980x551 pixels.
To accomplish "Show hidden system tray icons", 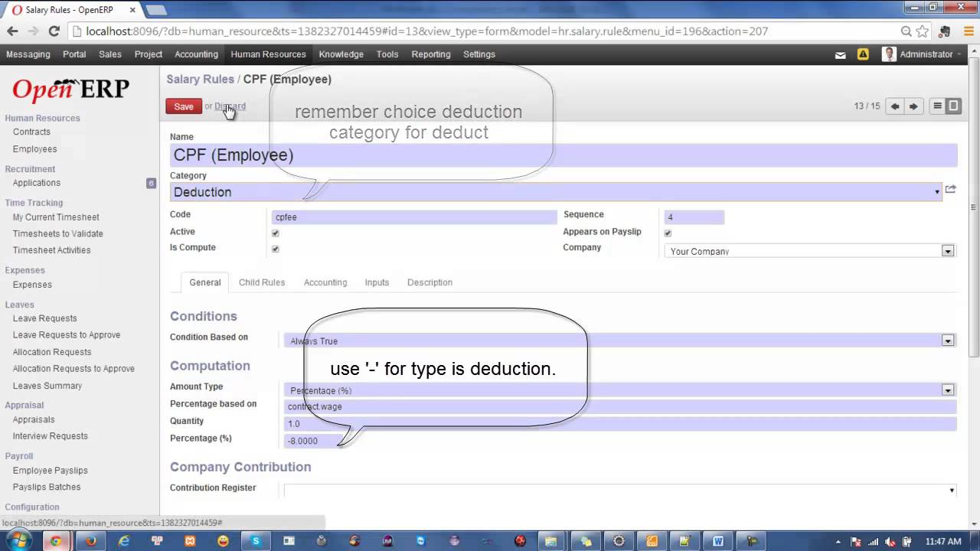I will [838, 541].
